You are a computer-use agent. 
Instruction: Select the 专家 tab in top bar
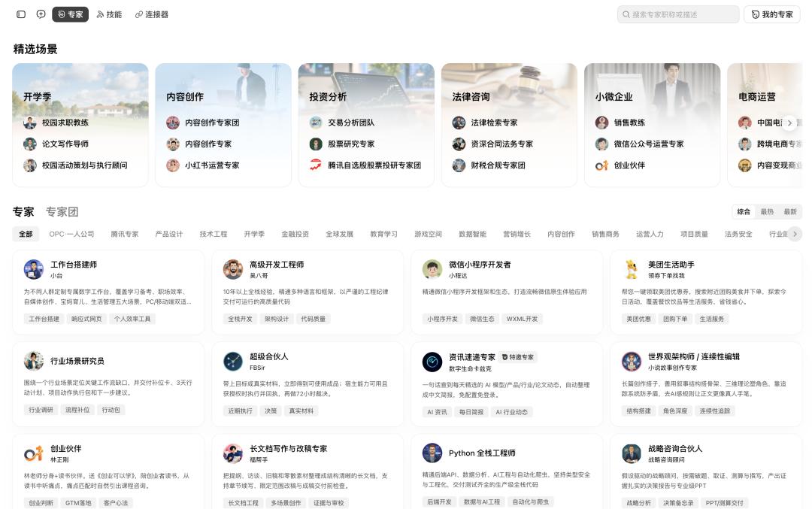point(71,14)
